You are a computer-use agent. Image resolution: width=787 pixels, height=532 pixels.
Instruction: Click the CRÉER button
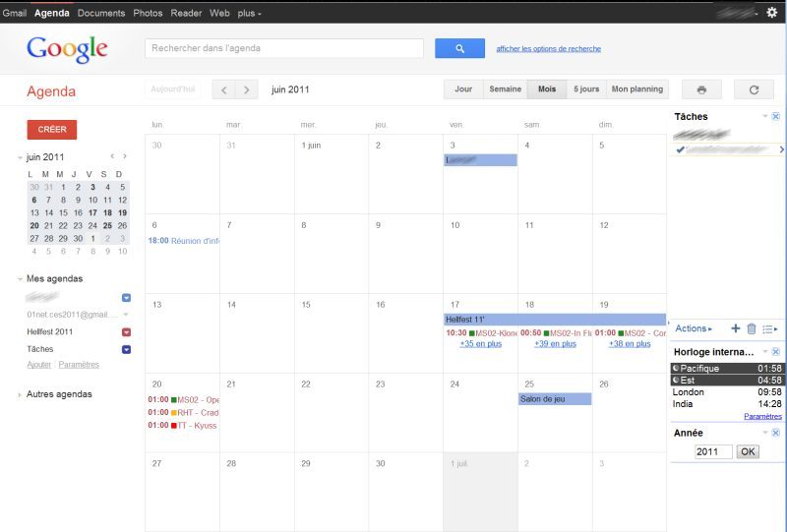pos(51,129)
